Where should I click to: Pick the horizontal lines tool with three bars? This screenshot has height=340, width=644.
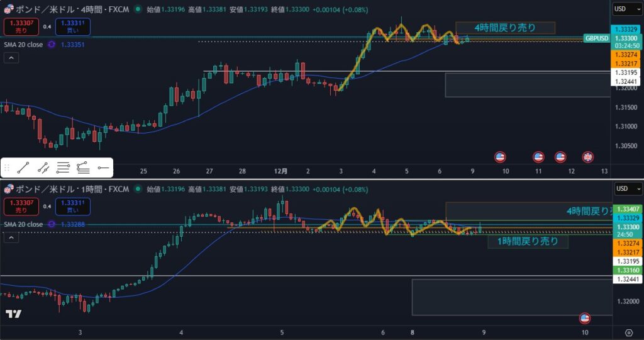coord(63,167)
